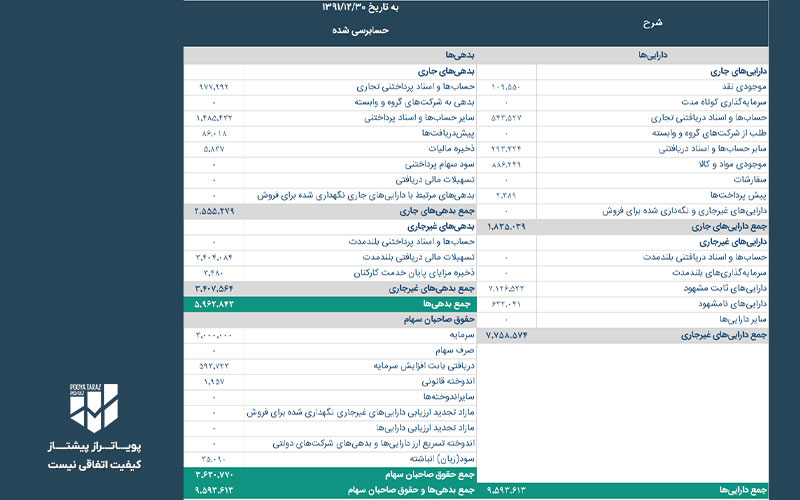
Task: Click the جمع دارایی‌های غیرجاری total label
Action: click(x=723, y=335)
